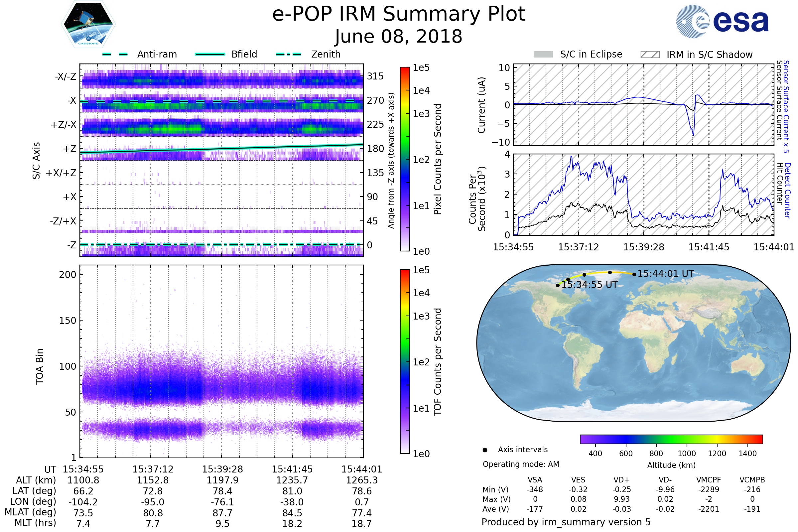
Task: Click the world map orbit track thumbnail
Action: [x=634, y=343]
